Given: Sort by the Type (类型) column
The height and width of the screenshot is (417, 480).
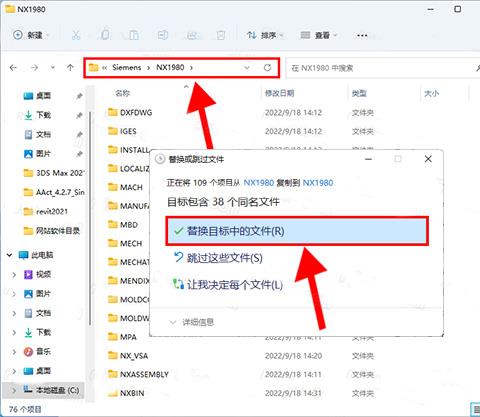Looking at the screenshot, I should click(359, 93).
